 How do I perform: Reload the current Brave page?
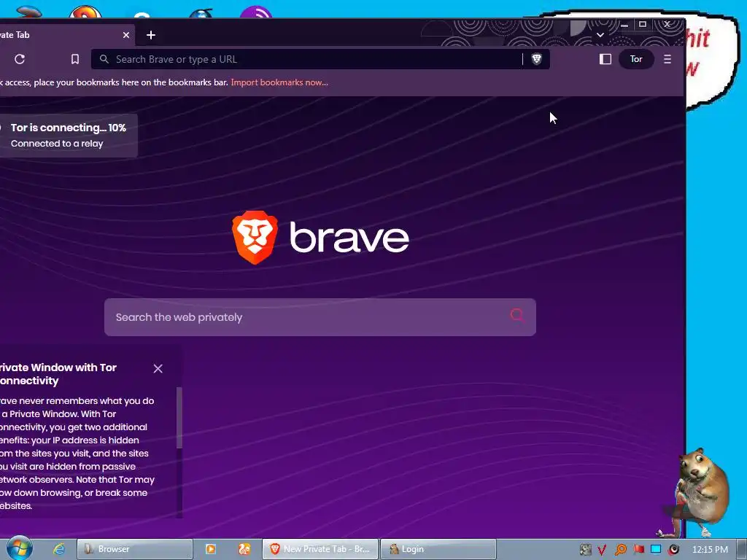click(x=20, y=59)
